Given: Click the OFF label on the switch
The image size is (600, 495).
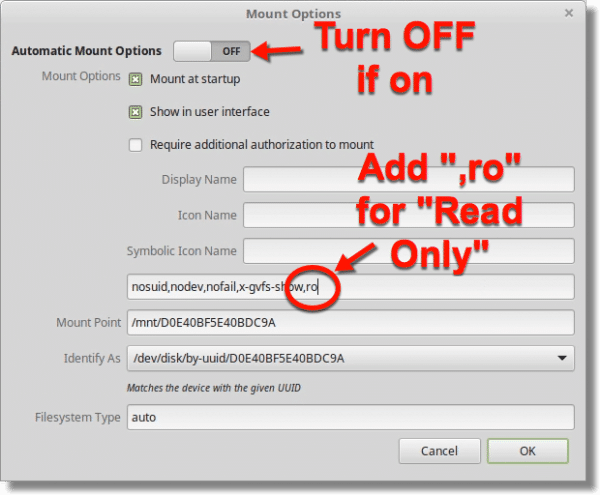Looking at the screenshot, I should coord(231,51).
